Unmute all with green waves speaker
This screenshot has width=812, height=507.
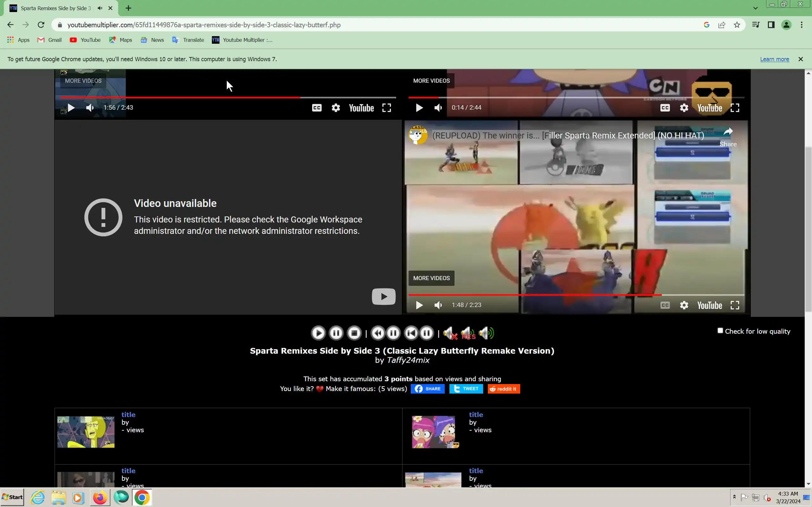point(486,333)
